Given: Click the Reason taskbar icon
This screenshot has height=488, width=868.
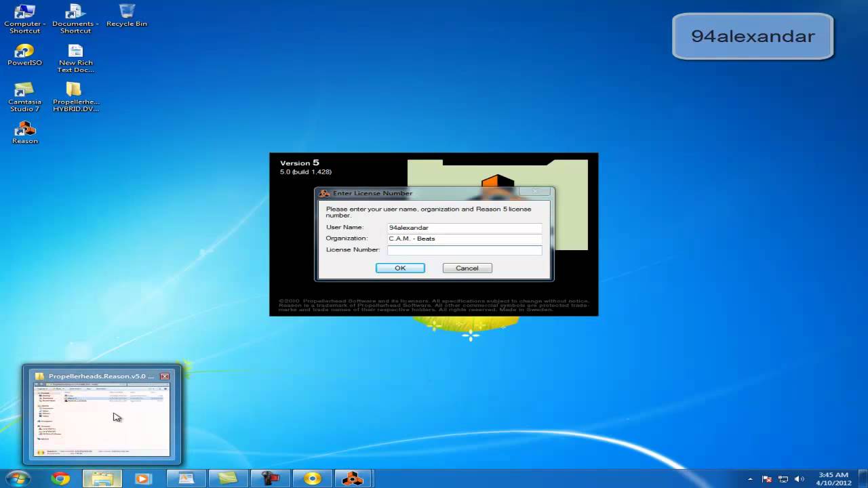Looking at the screenshot, I should pos(353,479).
